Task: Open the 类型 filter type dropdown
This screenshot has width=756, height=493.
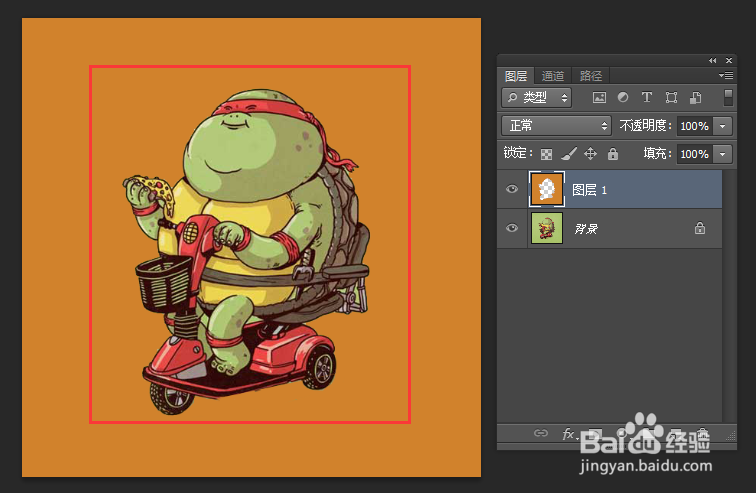Action: coord(537,98)
